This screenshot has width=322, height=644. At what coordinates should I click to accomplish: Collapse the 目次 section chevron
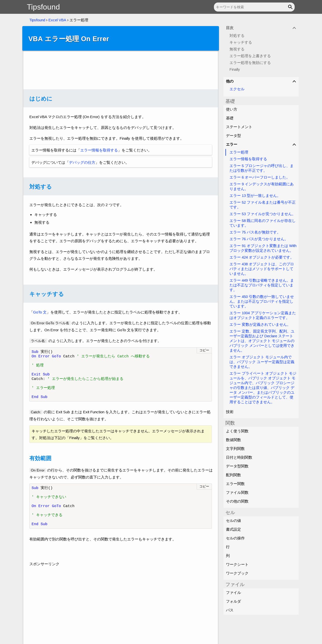(x=294, y=28)
